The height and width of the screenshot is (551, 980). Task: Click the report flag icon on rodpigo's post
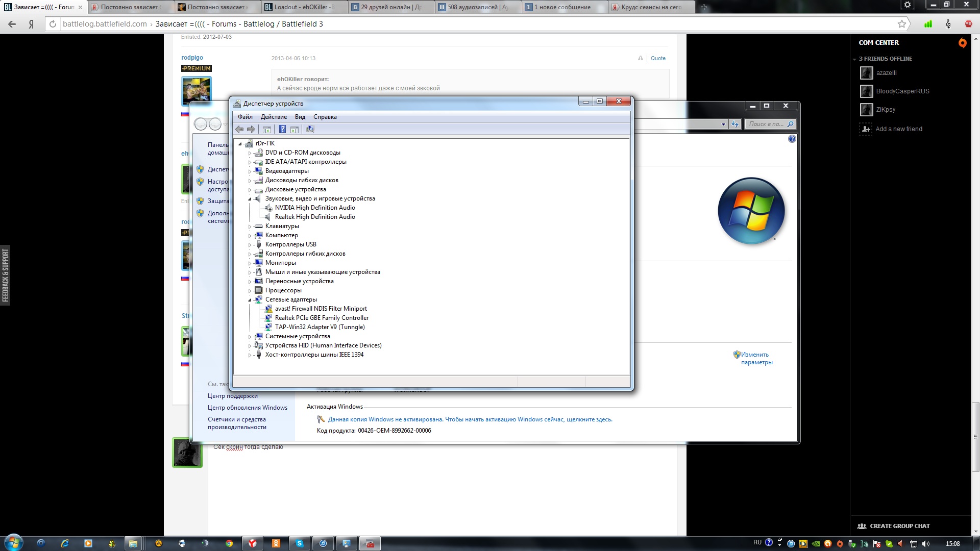click(640, 58)
